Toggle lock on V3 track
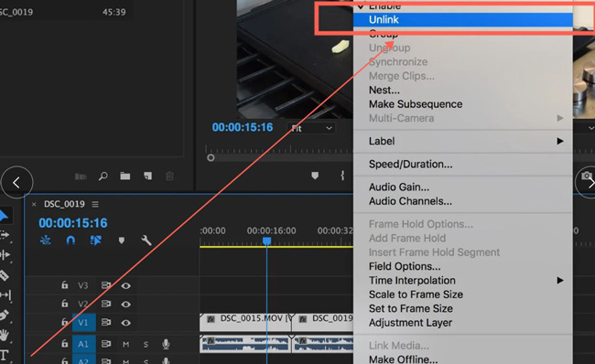The image size is (595, 364). point(64,284)
